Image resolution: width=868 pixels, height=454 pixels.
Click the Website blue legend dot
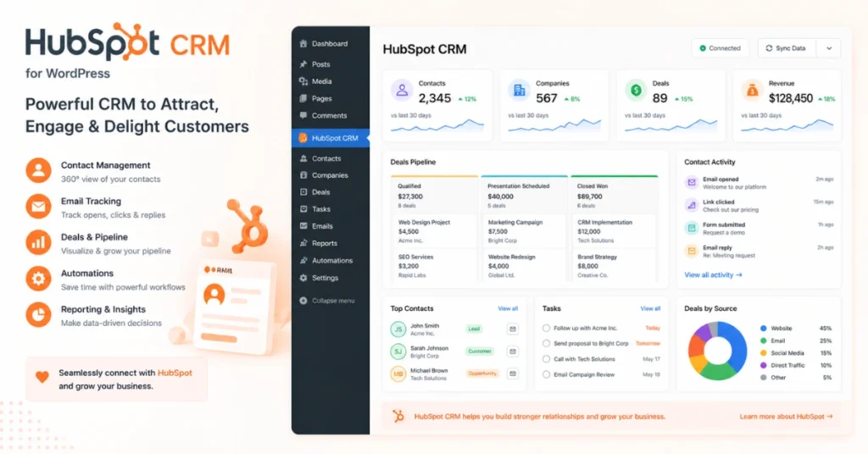[x=764, y=329]
